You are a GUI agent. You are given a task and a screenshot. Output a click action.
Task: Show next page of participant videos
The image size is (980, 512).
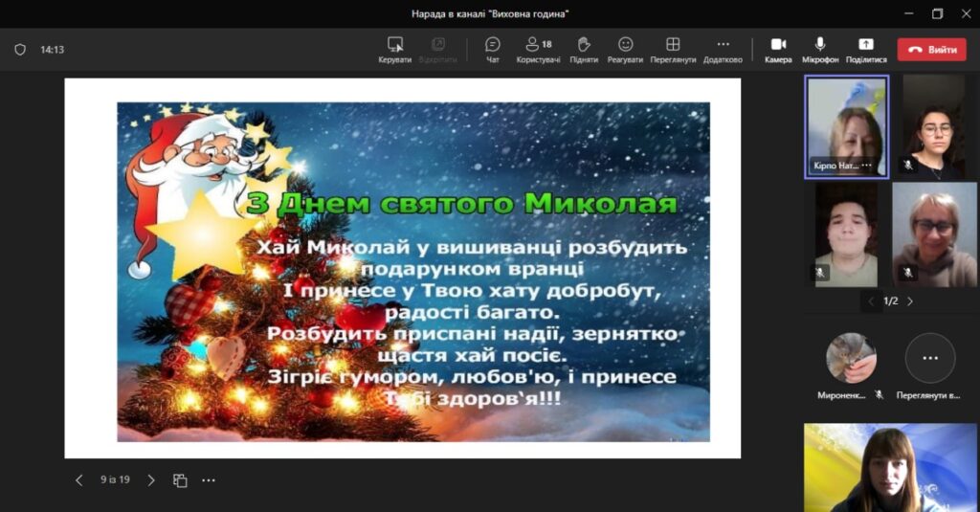pyautogui.click(x=910, y=301)
